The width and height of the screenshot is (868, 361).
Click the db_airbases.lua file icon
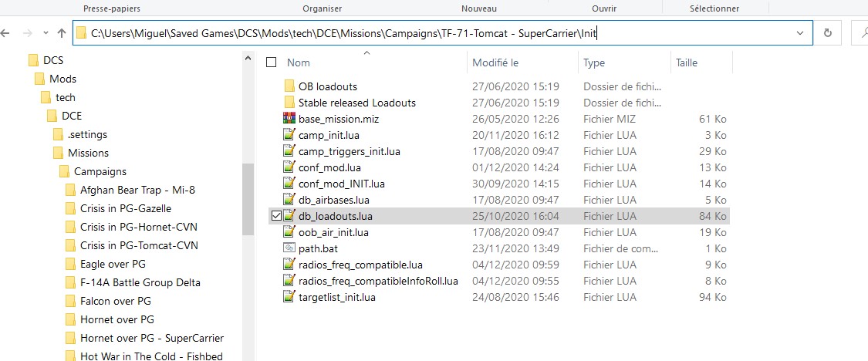pyautogui.click(x=289, y=200)
